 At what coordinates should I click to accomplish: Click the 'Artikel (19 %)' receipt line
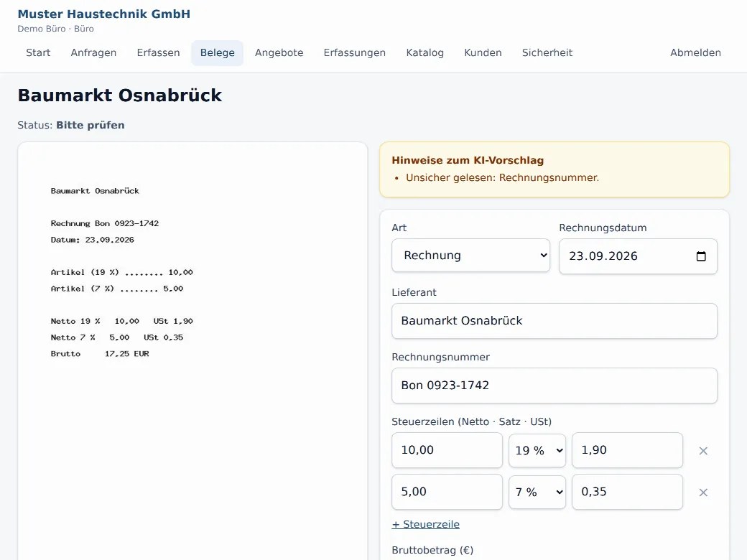pyautogui.click(x=122, y=272)
